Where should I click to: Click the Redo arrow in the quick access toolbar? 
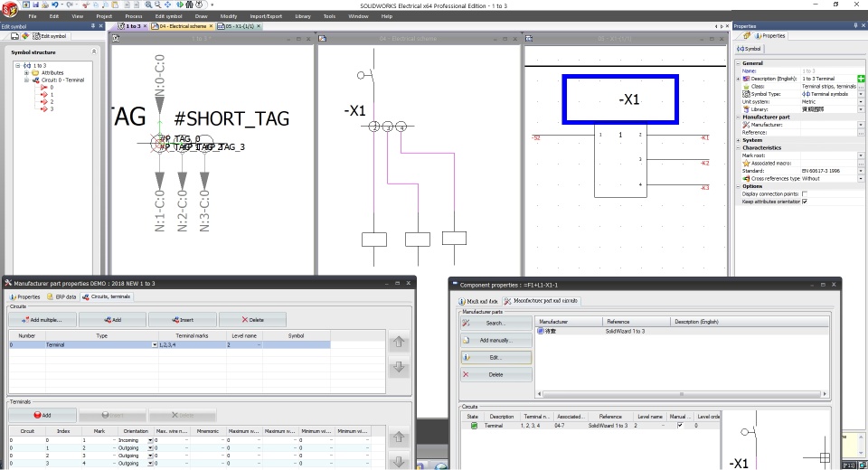tap(69, 5)
